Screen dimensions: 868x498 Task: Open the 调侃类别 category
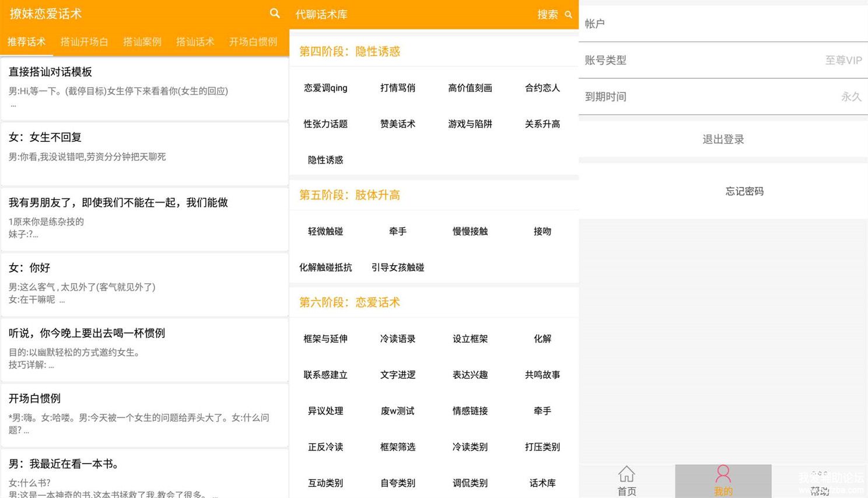click(470, 483)
